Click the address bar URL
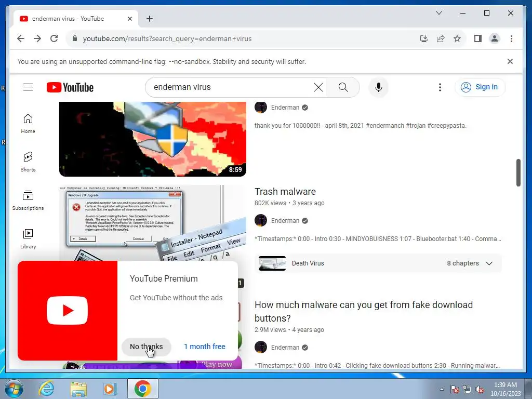Viewport: 532px width, 399px height. [167, 38]
